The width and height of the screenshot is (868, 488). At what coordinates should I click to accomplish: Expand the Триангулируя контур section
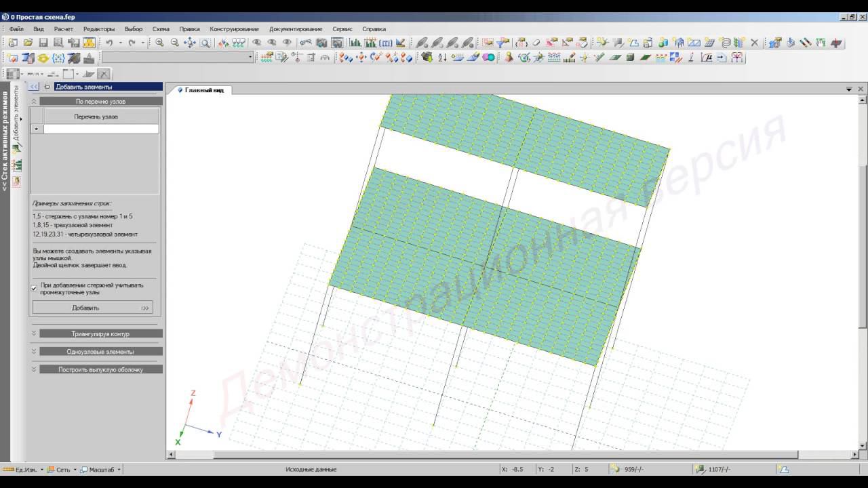34,333
